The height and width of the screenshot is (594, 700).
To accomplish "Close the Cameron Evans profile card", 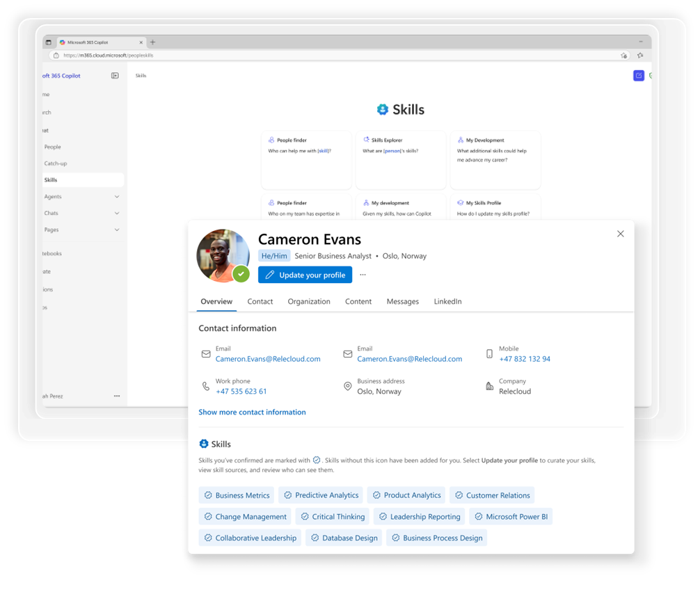I will (620, 234).
